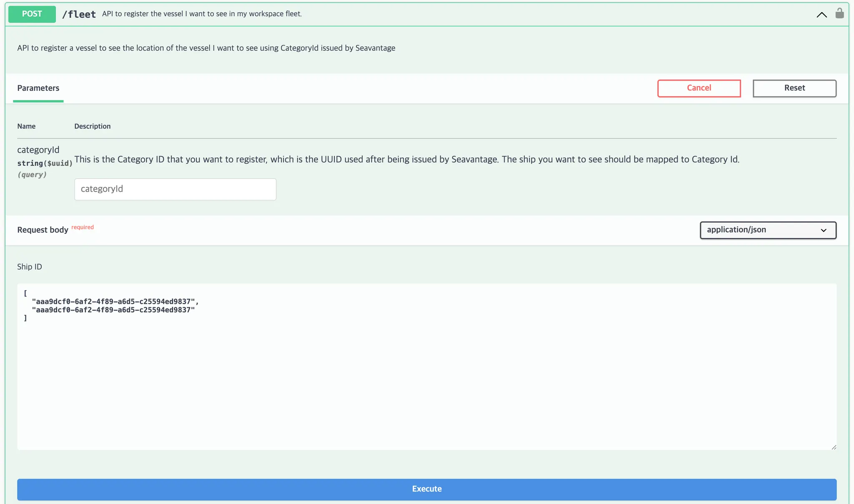
Task: Click the Request body heading
Action: tap(43, 230)
